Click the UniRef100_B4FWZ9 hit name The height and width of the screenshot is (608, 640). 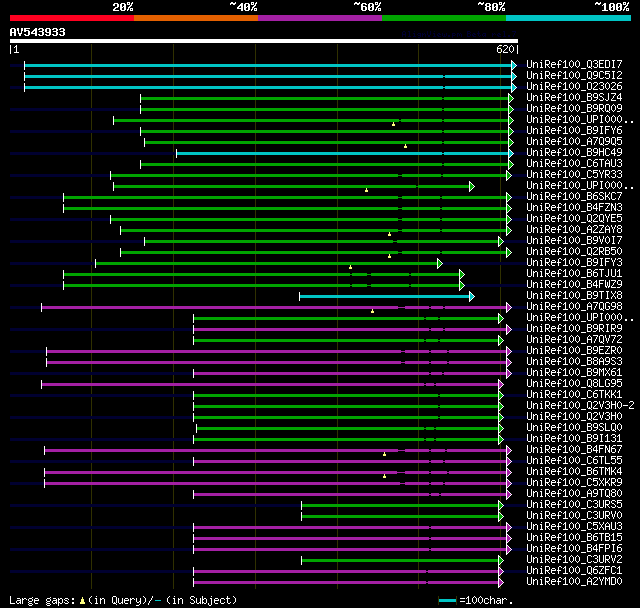tap(574, 285)
